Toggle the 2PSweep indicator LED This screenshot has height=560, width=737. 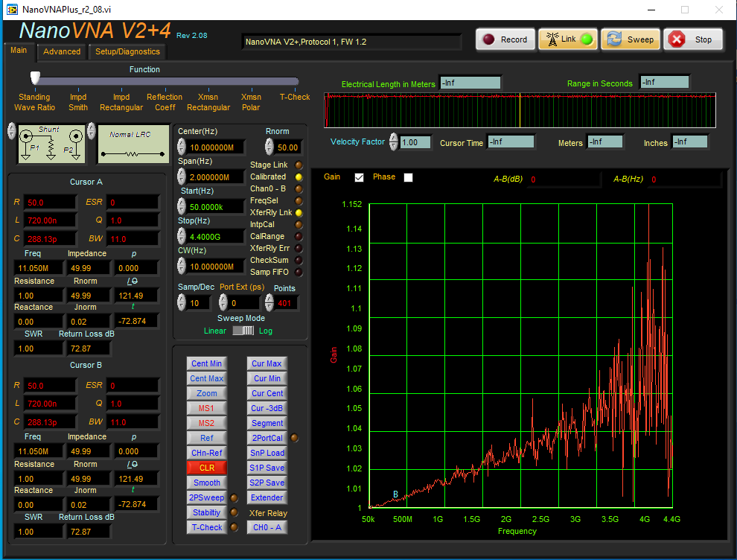(234, 497)
